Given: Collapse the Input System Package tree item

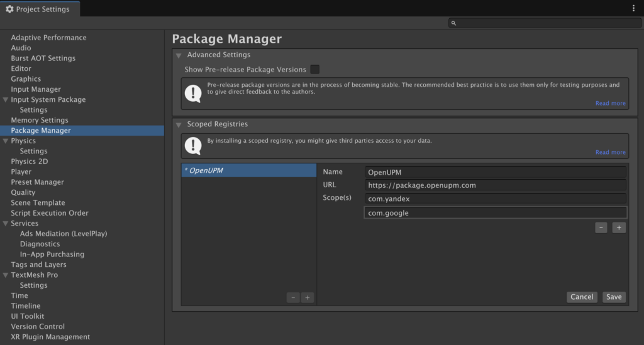Looking at the screenshot, I should (x=5, y=100).
